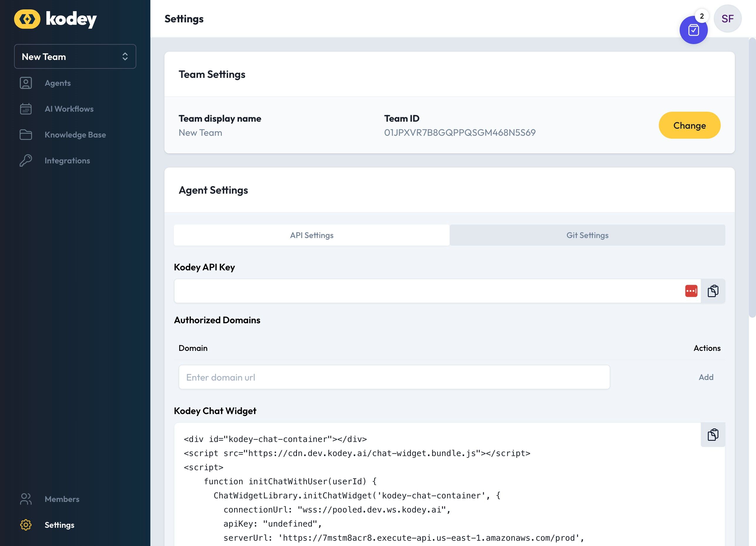The width and height of the screenshot is (756, 546).
Task: Click the 'Kodey API Key' label
Action: [204, 267]
